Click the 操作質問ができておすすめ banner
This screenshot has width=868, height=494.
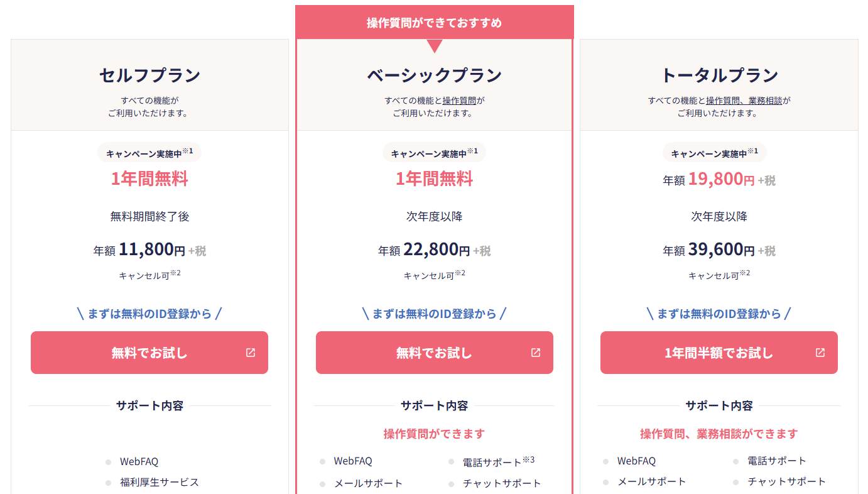pos(434,23)
